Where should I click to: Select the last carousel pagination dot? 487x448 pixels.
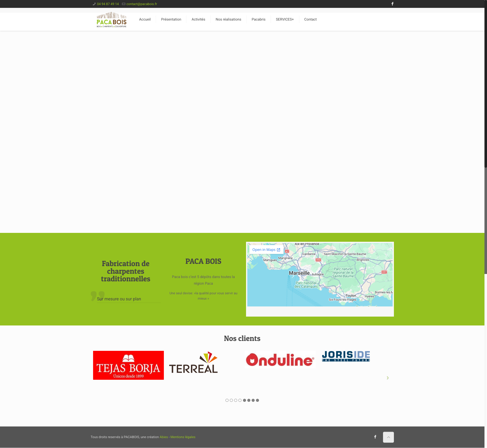(257, 400)
